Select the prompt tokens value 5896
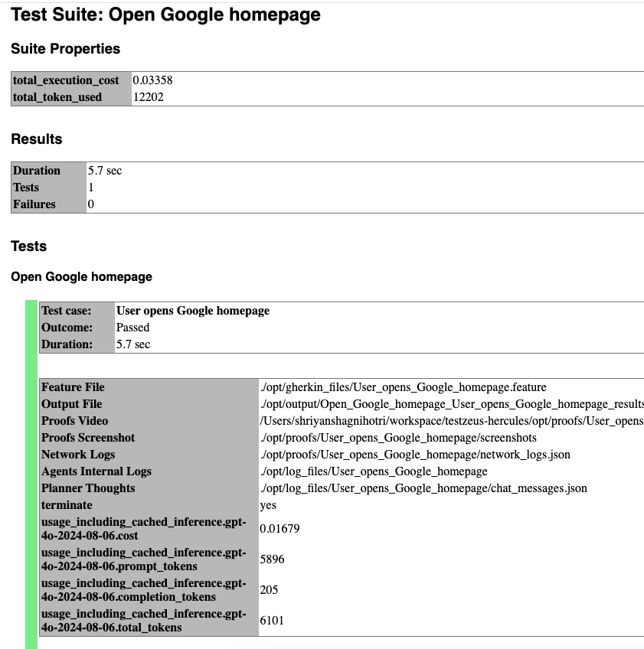The width and height of the screenshot is (644, 649). [272, 559]
